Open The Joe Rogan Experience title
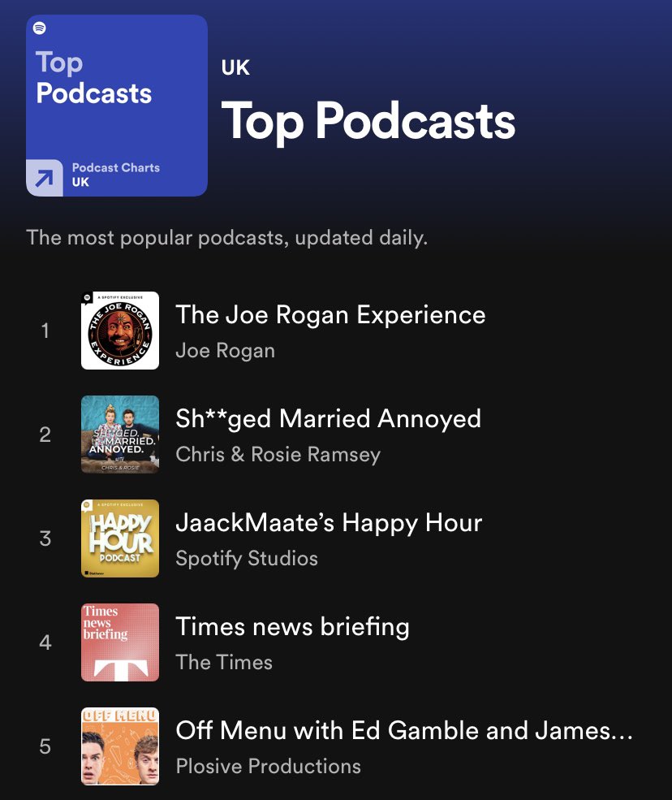 (x=330, y=315)
